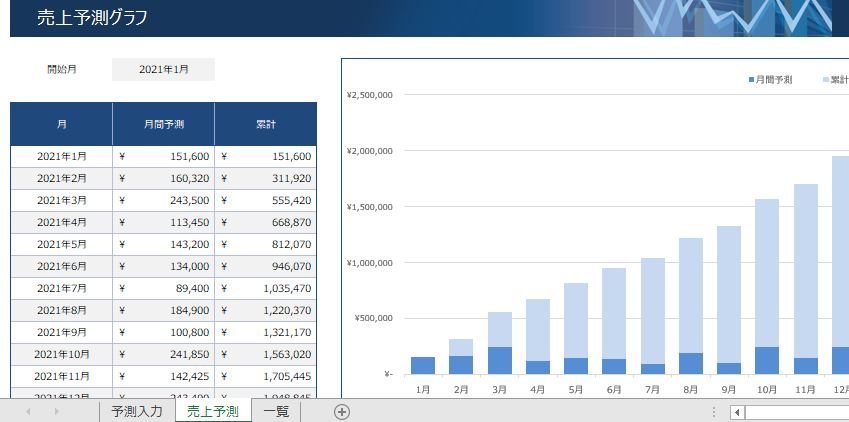849x422 pixels.
Task: Click the 月間予測 legend marker in chart
Action: pos(751,79)
